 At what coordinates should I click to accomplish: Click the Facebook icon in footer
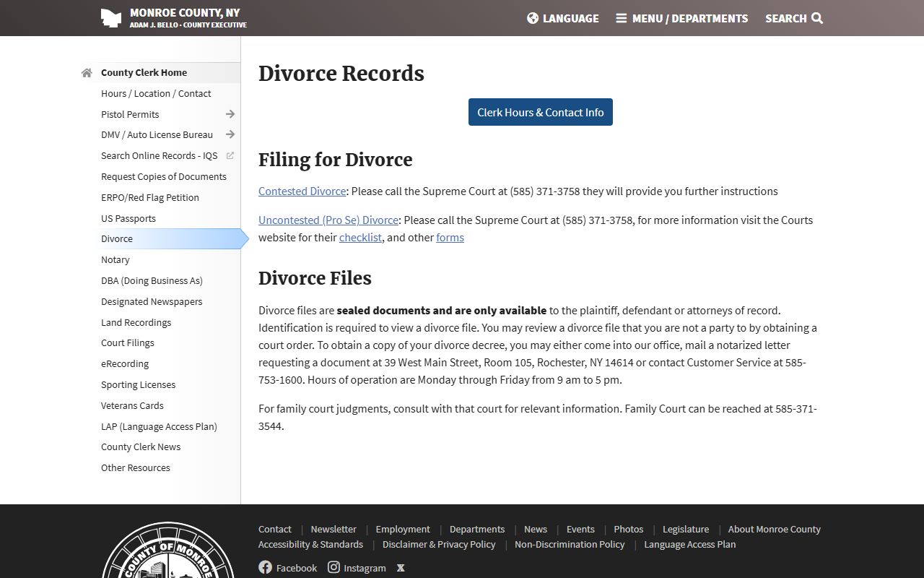(x=265, y=567)
